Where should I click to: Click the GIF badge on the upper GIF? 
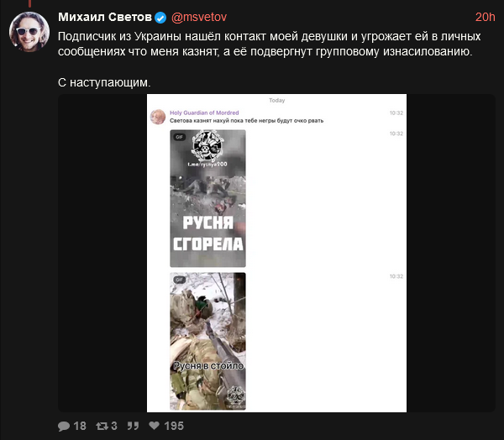(x=180, y=137)
